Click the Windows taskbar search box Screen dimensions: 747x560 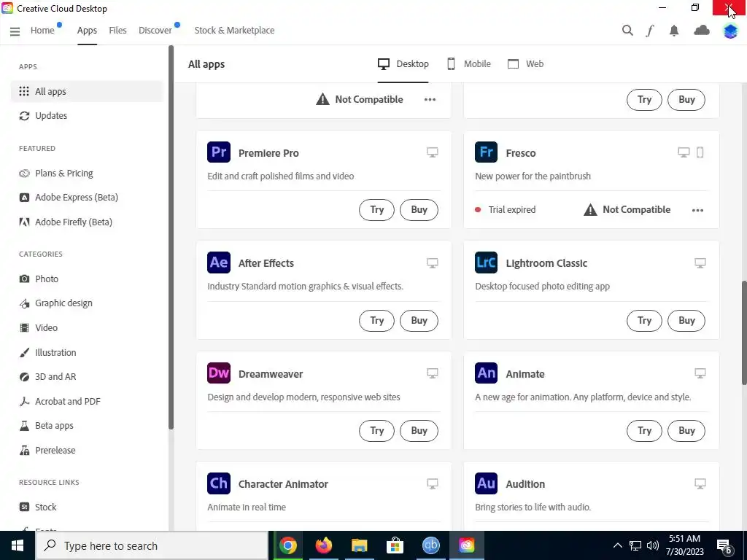click(x=152, y=545)
